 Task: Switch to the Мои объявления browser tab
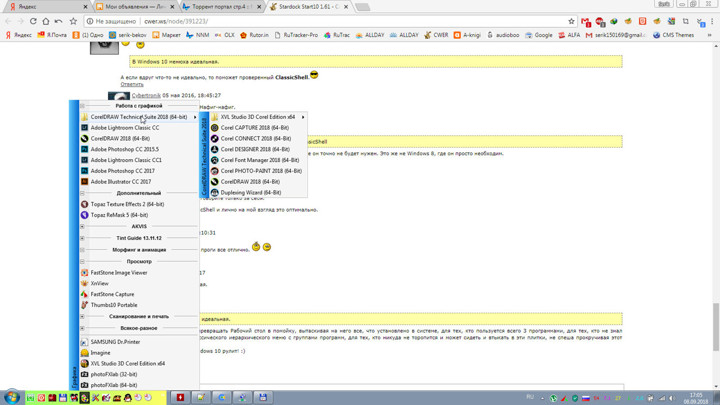(x=135, y=7)
